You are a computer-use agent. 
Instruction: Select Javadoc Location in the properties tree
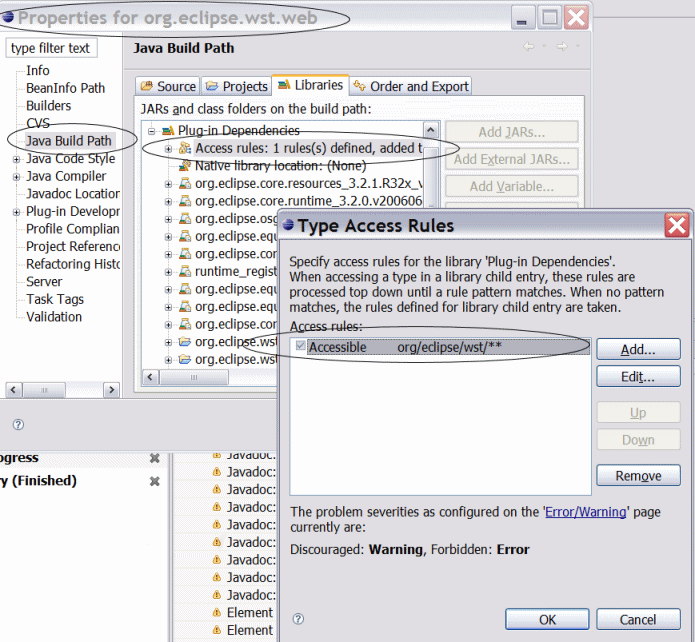[73, 194]
